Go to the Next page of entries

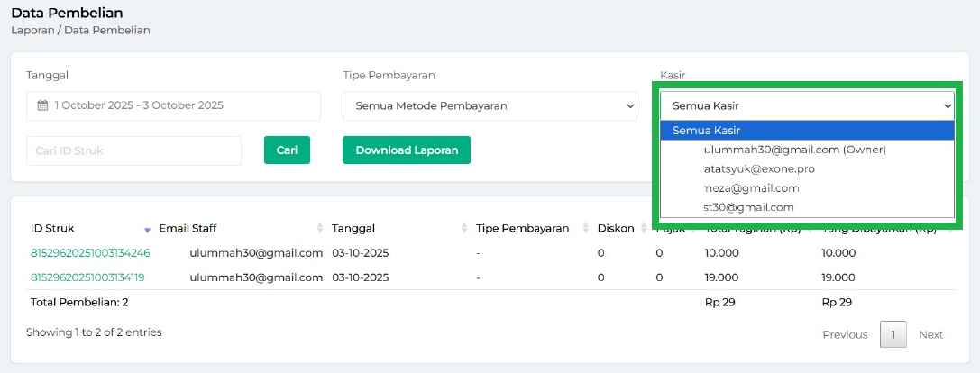coord(930,334)
